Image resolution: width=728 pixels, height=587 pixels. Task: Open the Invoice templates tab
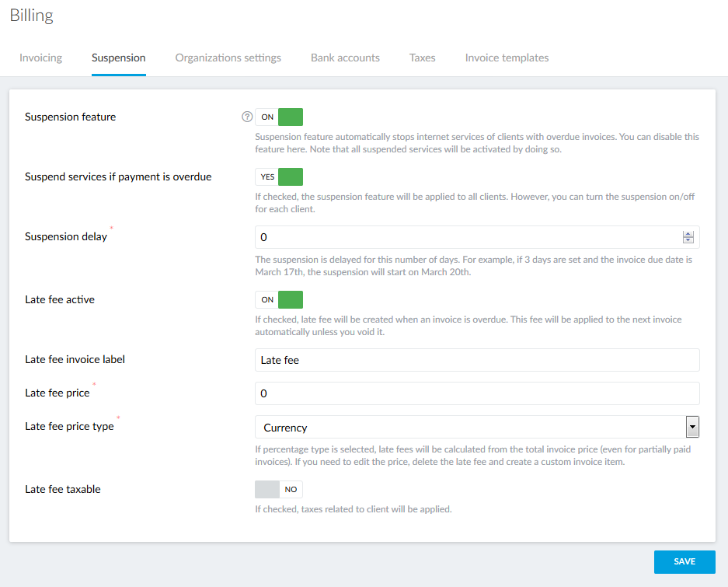tap(507, 58)
